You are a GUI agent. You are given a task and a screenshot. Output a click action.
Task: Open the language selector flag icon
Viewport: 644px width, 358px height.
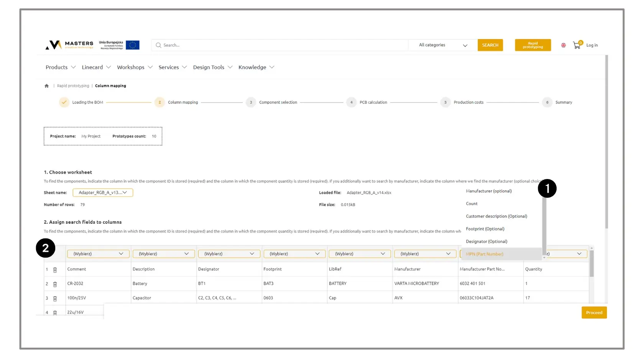pos(563,45)
